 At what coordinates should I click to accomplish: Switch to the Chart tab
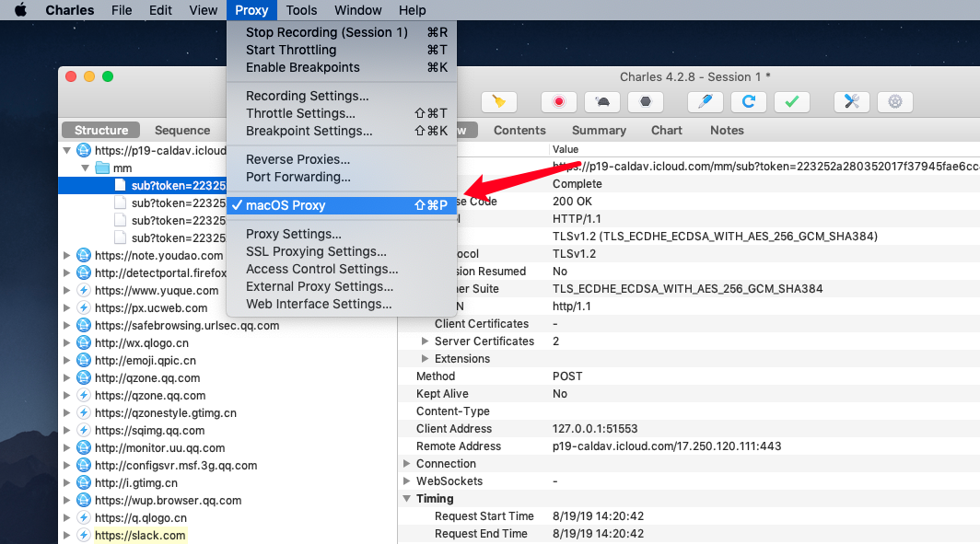click(666, 130)
